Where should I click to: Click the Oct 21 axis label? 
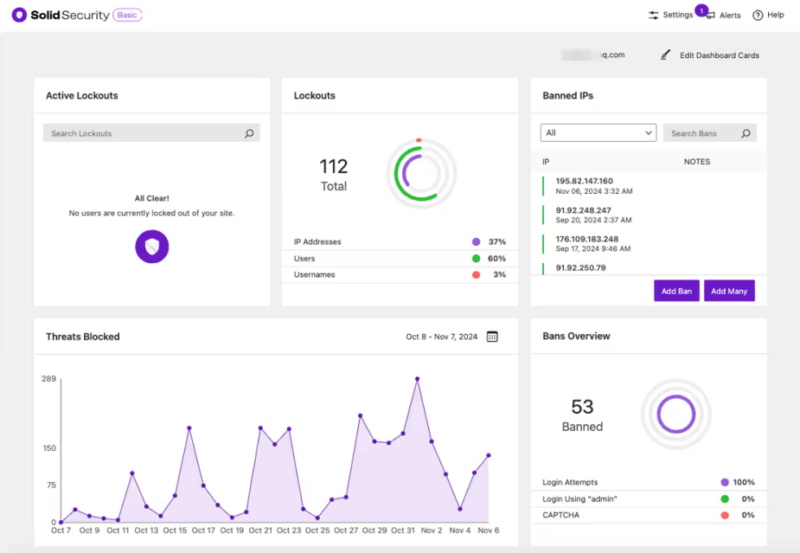260,531
